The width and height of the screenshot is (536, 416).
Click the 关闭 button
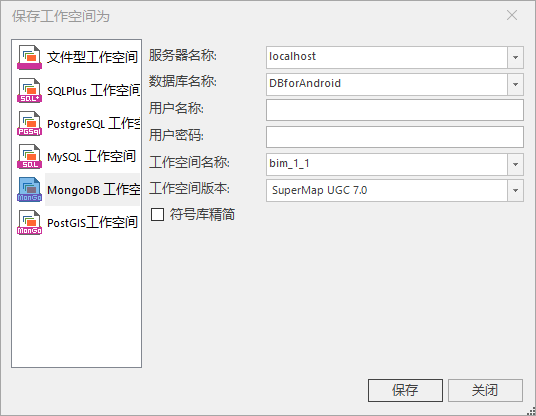point(485,390)
